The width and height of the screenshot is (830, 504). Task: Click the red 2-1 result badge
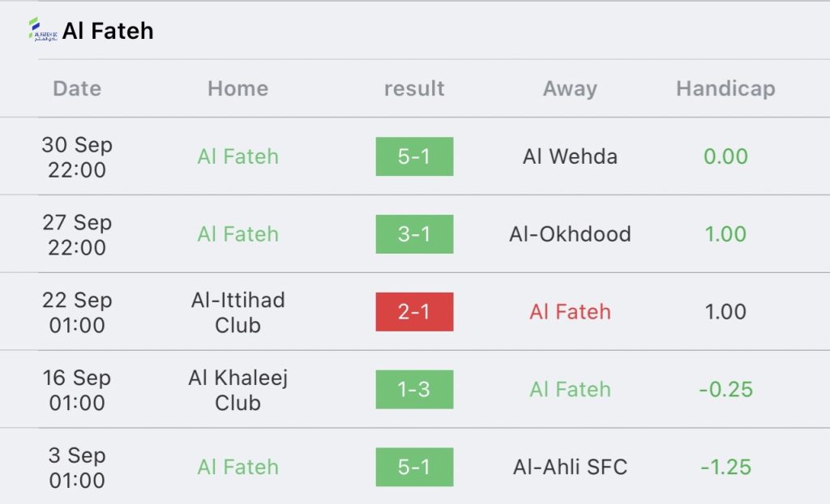pyautogui.click(x=414, y=312)
